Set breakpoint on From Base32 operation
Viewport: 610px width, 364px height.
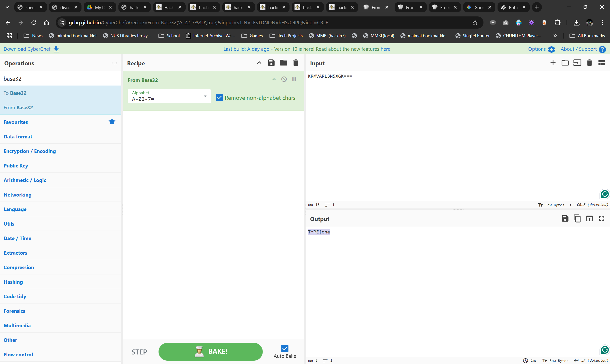294,79
